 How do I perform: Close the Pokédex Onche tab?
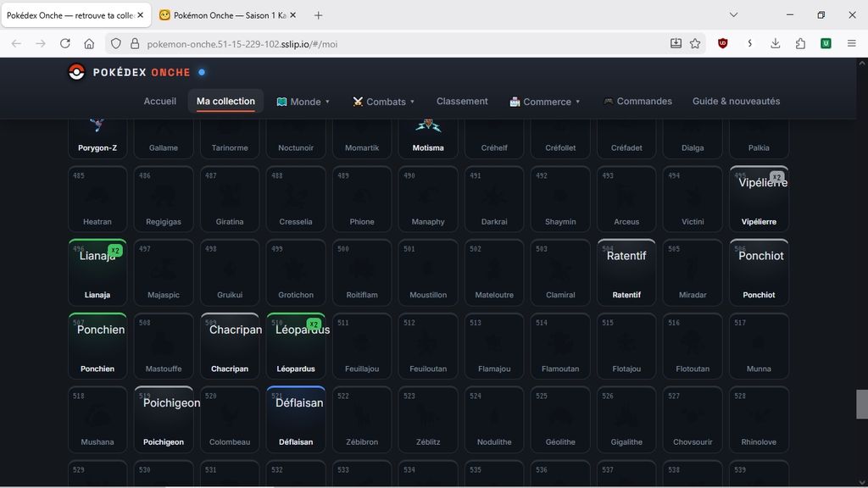141,15
